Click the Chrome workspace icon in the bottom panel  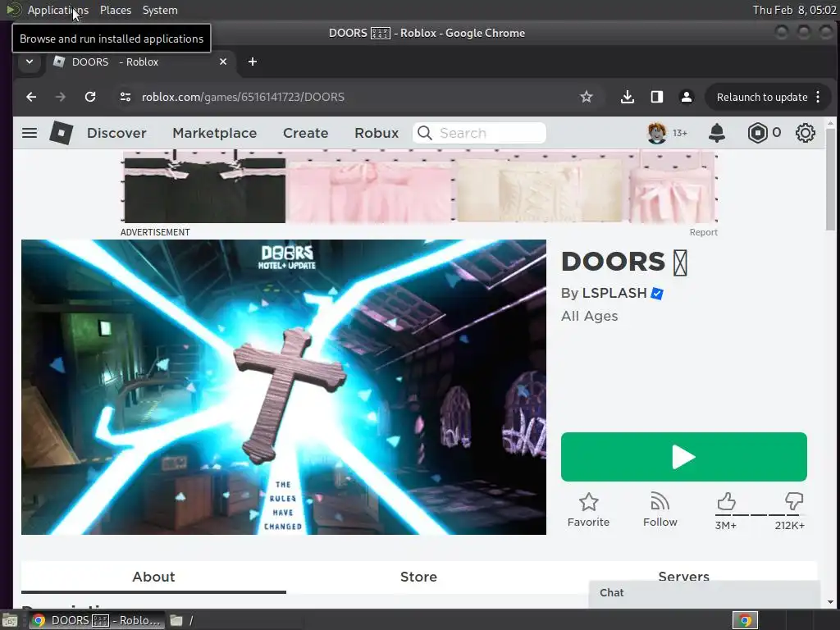745,620
